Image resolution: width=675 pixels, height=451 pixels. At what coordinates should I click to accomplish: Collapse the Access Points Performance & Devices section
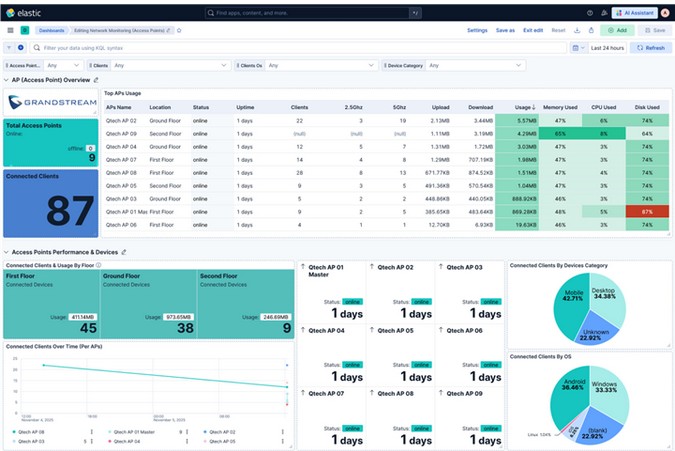click(6, 252)
